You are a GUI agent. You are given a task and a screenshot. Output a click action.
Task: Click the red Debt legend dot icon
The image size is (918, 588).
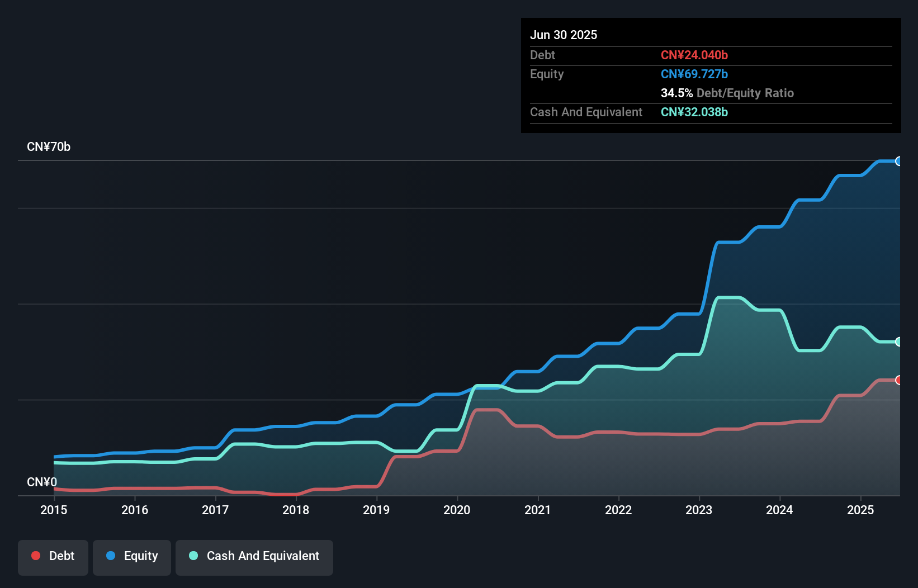click(35, 556)
